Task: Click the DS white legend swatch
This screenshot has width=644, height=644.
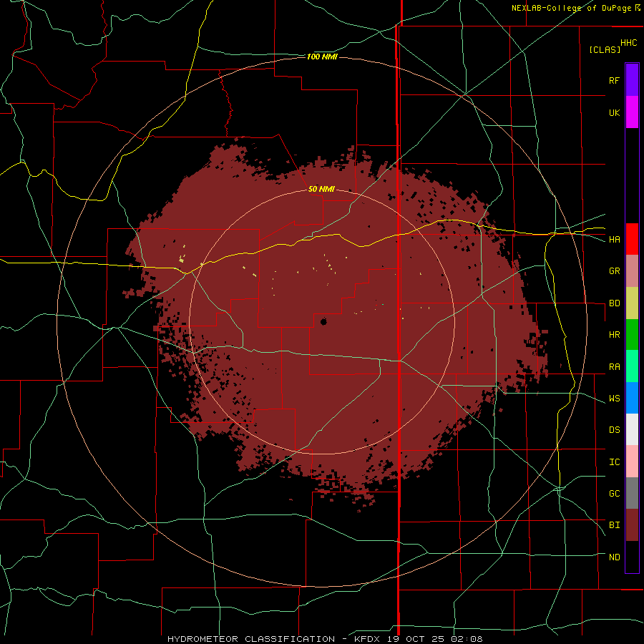Action: pos(632,429)
